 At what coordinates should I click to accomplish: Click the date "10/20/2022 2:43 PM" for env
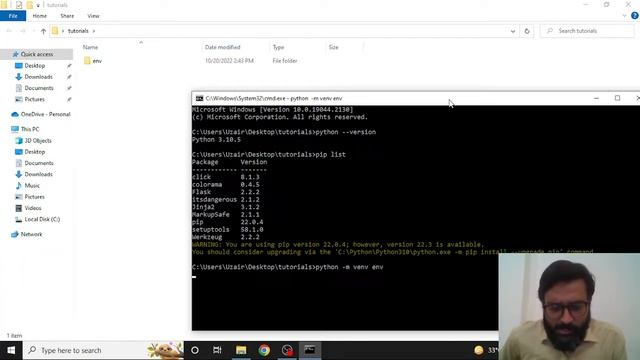pos(229,61)
